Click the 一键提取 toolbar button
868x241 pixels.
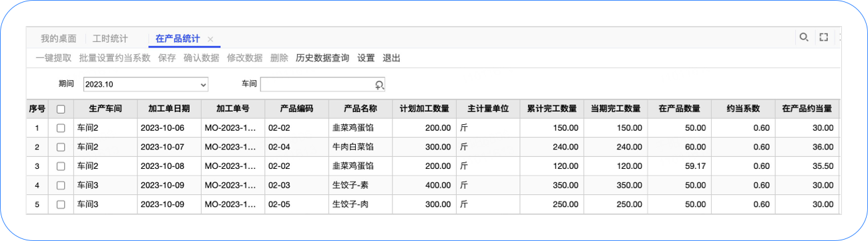click(53, 58)
